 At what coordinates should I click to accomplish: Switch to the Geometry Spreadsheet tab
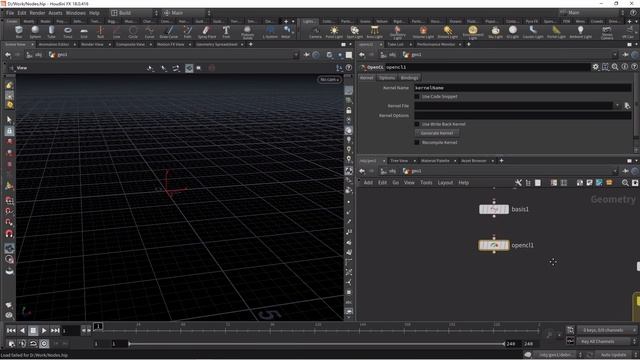(x=217, y=44)
